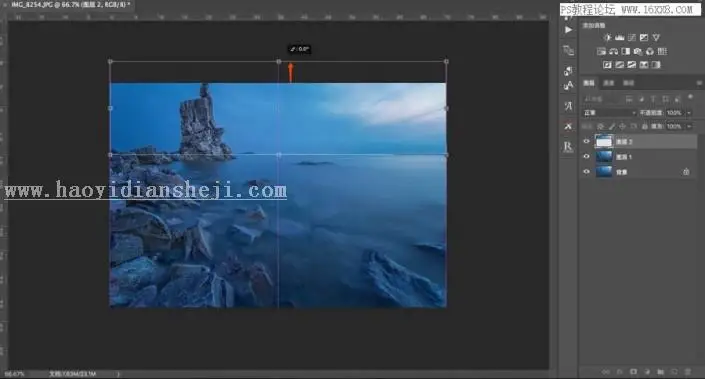
Task: Add a Color Lookup adjustment
Action: [662, 51]
